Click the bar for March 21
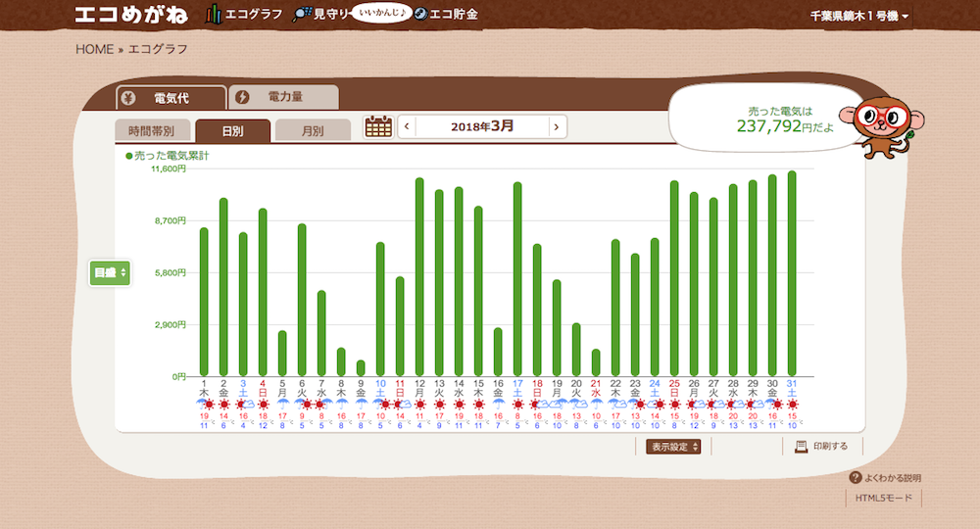The width and height of the screenshot is (980, 529). [x=596, y=362]
